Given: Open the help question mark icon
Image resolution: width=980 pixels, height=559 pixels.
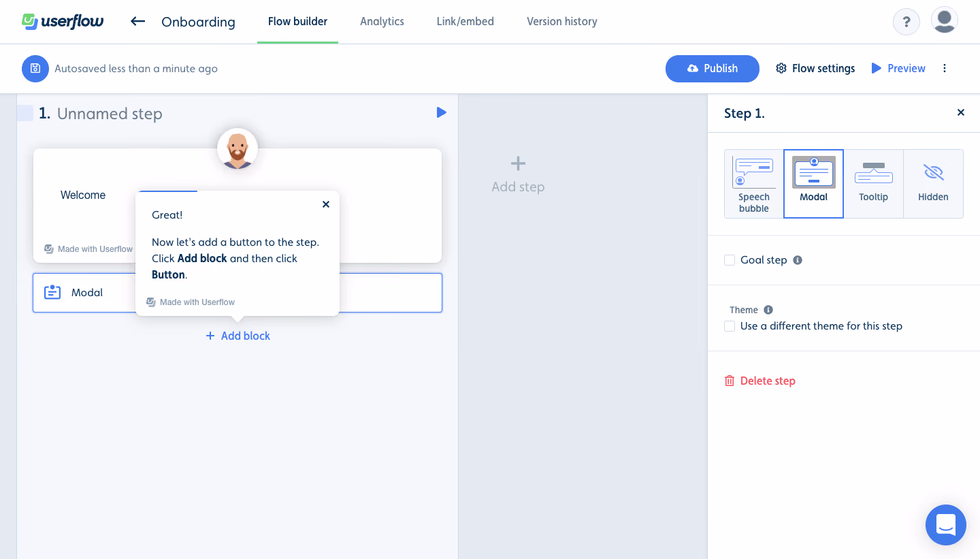Looking at the screenshot, I should click(906, 22).
